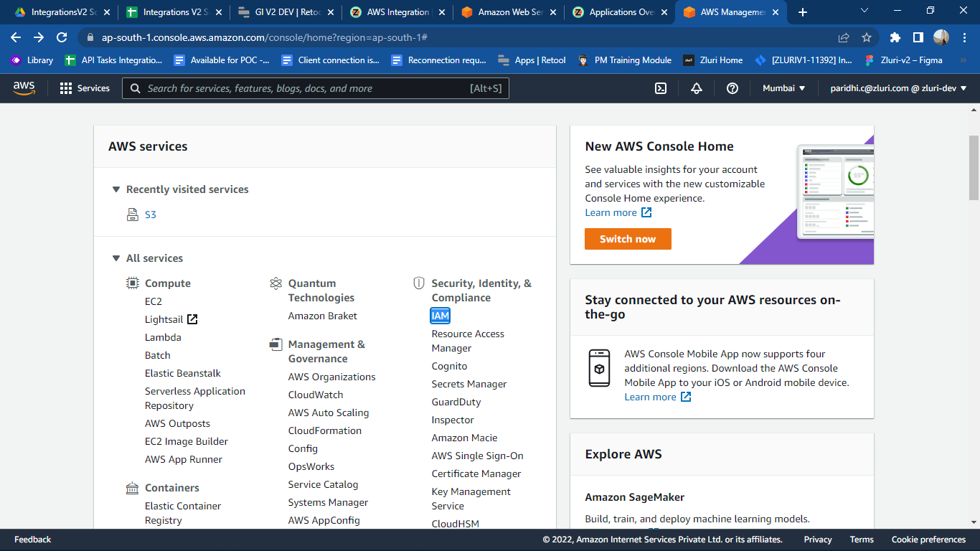The height and width of the screenshot is (551, 980).
Task: Click the Switch now button
Action: (x=628, y=239)
